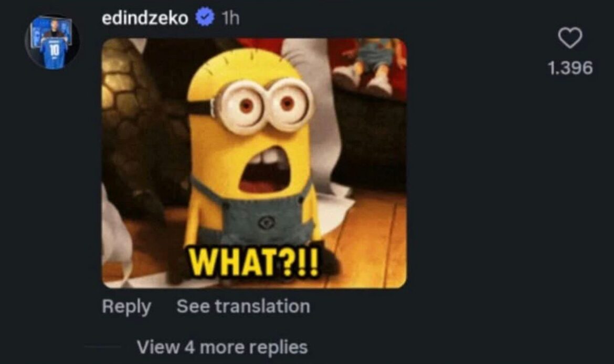This screenshot has width=614, height=364.
Task: Like the comment with the heart icon
Action: (570, 38)
